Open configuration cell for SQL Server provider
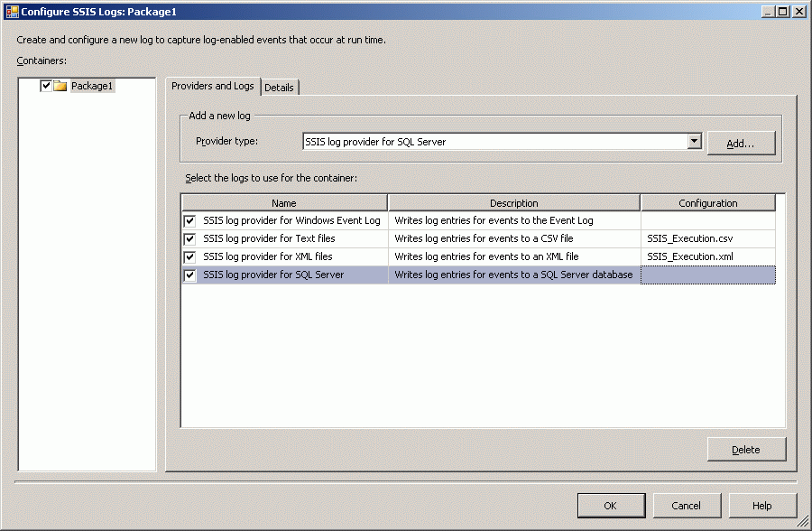Viewport: 812px width, 531px height. (x=708, y=275)
